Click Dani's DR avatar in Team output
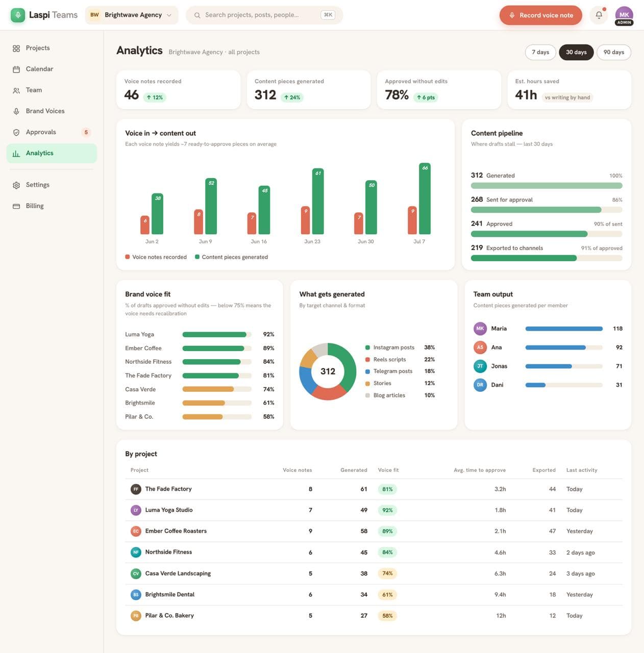Image resolution: width=644 pixels, height=653 pixels. click(480, 385)
